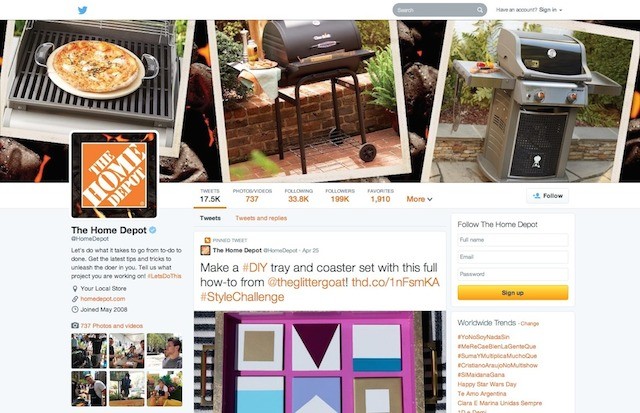Click the small avatar in the pinned tweet
640x413 pixels.
coord(205,250)
